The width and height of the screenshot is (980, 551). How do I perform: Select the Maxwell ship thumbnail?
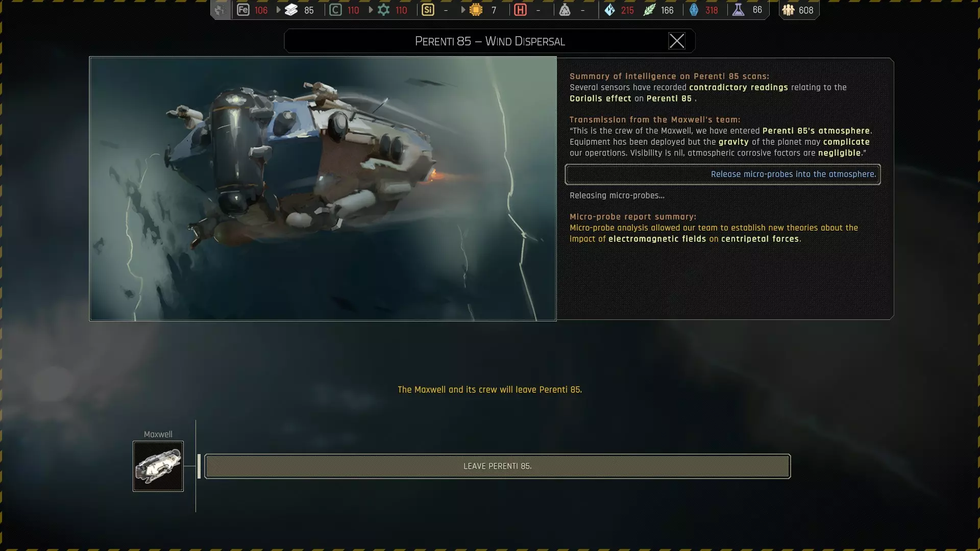(158, 466)
